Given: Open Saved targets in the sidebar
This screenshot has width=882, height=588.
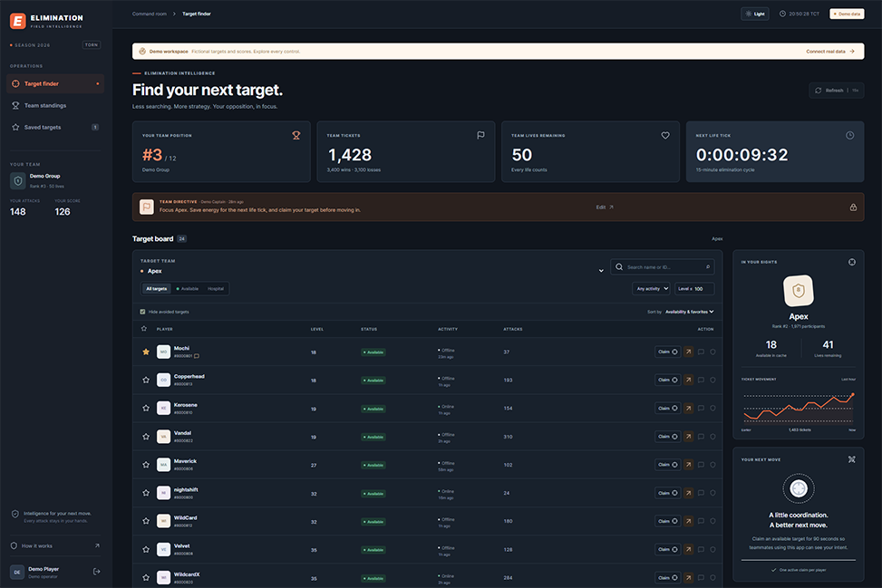Looking at the screenshot, I should point(55,127).
